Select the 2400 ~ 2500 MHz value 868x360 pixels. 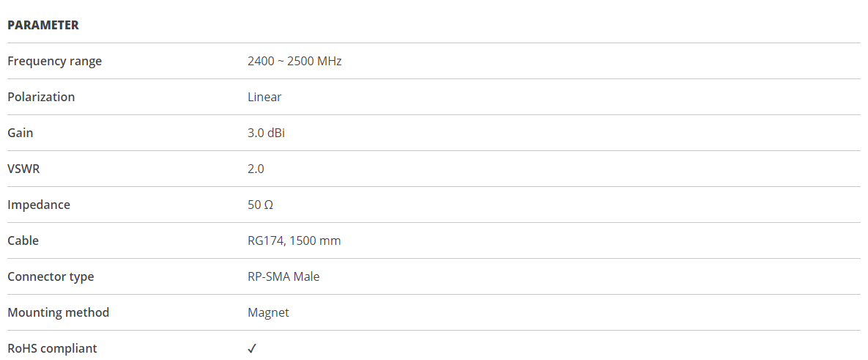click(x=294, y=61)
